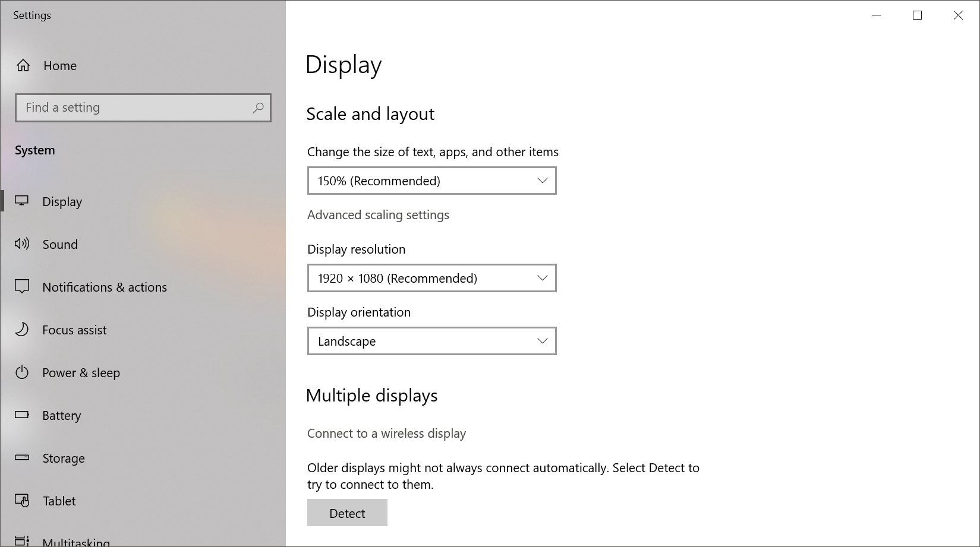Go to Sound settings label
Screen dimensions: 980x547
coord(60,245)
